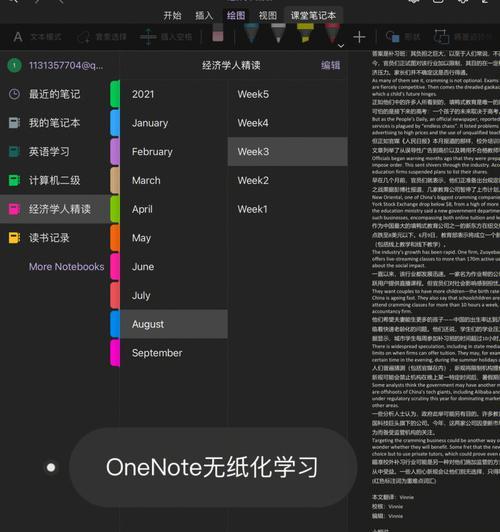Viewport: 500px width, 532px height.
Task: Open the 视图 ribbon tab
Action: pos(268,16)
